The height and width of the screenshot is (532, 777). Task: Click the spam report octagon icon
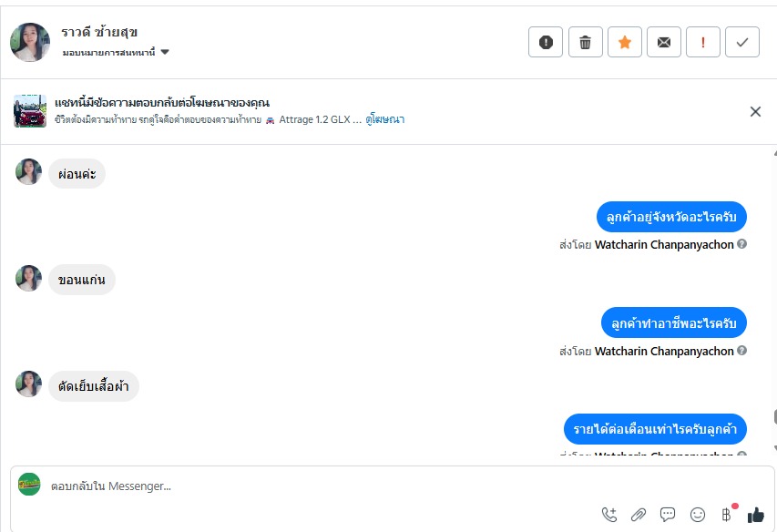pyautogui.click(x=546, y=42)
